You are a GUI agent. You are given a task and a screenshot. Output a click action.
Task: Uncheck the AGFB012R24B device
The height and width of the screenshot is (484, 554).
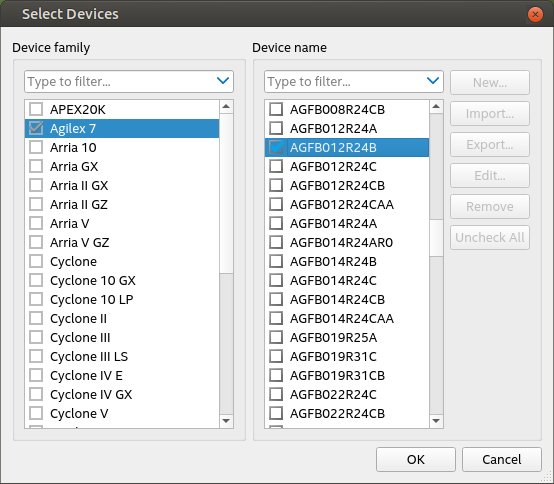(276, 147)
